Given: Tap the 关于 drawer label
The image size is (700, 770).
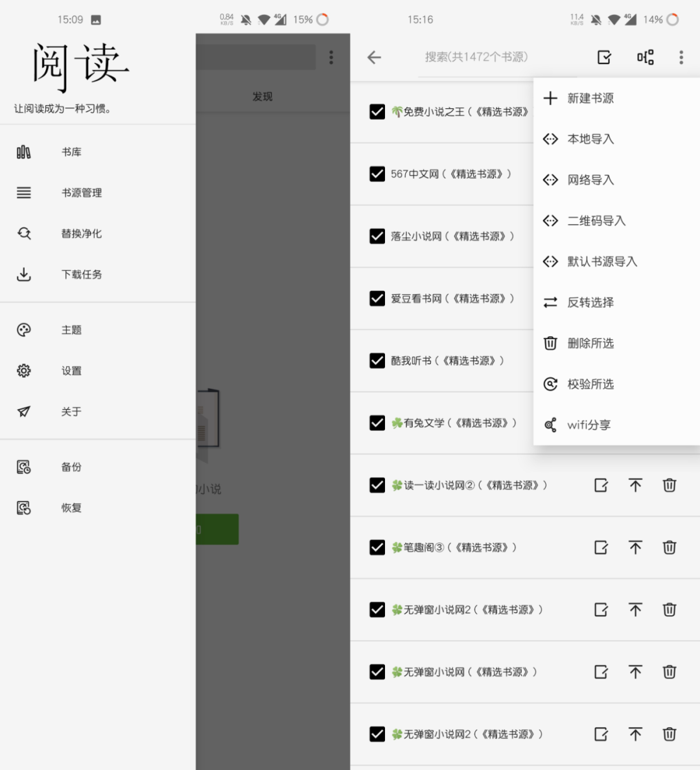Looking at the screenshot, I should coord(71,411).
